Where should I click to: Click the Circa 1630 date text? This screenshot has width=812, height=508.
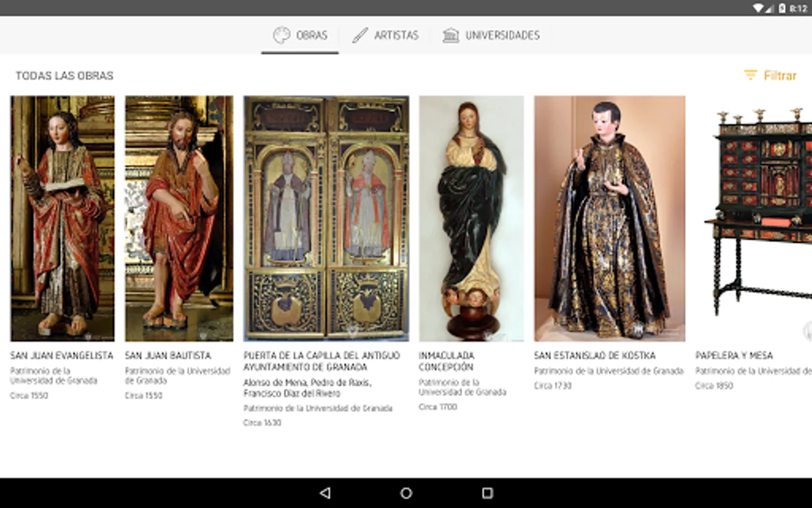(262, 423)
